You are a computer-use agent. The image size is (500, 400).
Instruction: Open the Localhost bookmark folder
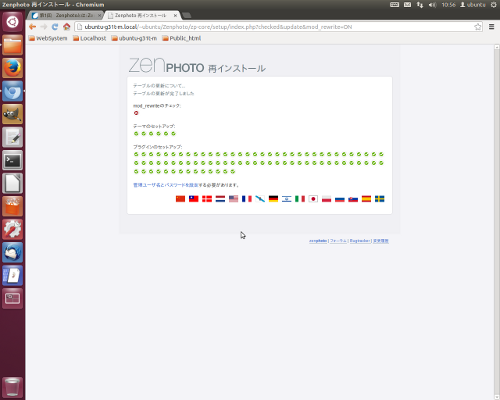pos(90,38)
